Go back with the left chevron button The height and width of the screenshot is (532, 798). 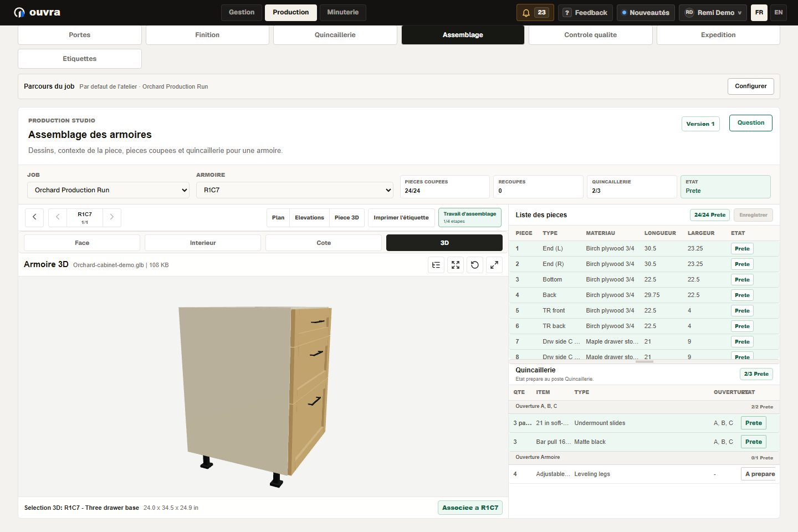pyautogui.click(x=34, y=217)
